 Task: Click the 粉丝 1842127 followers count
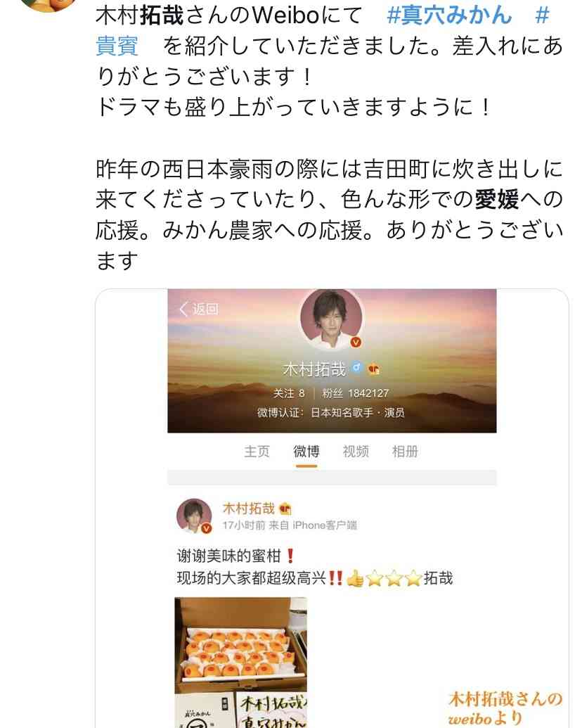tap(356, 393)
